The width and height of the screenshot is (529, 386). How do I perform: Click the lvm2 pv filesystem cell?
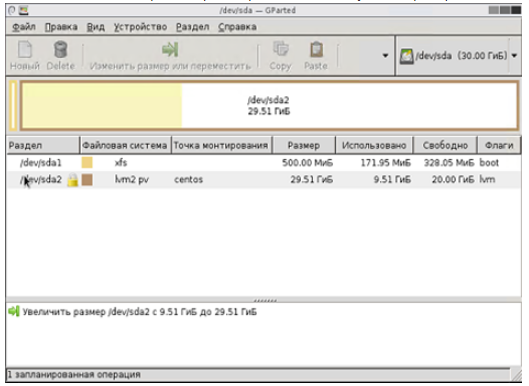(x=132, y=180)
